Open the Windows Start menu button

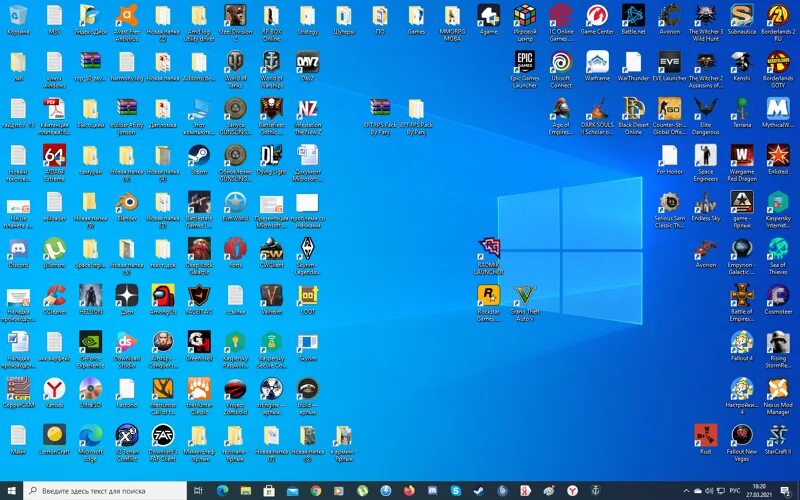coord(11,491)
